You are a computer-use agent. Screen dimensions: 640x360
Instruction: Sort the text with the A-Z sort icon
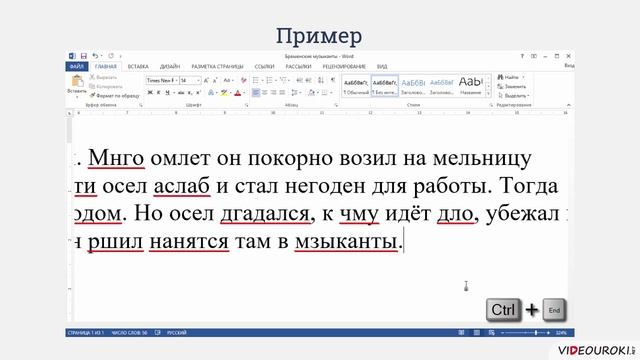point(321,80)
